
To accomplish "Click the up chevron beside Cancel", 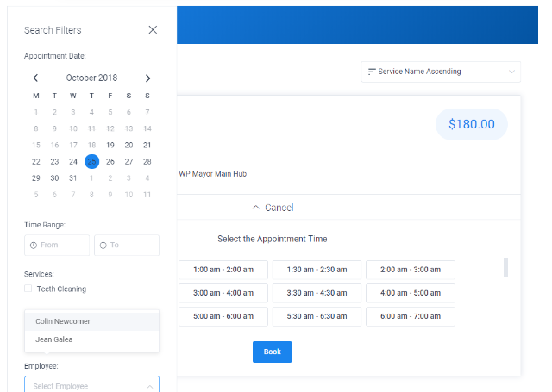I will (x=256, y=208).
